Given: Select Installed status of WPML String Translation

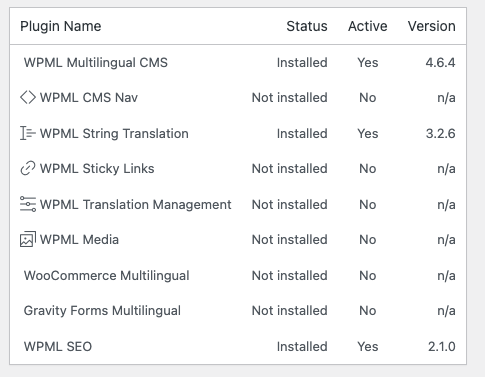Looking at the screenshot, I should [302, 133].
